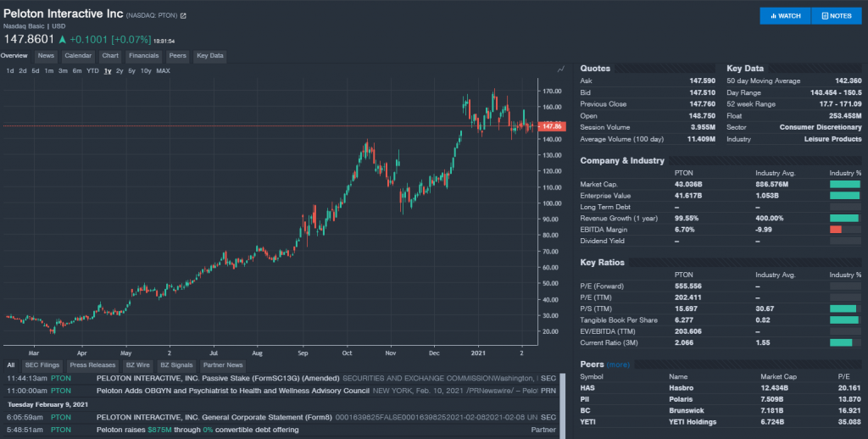Viewport: 868px width, 439px height.
Task: Open the General Corporate Statement Form8 headline
Action: [x=214, y=418]
